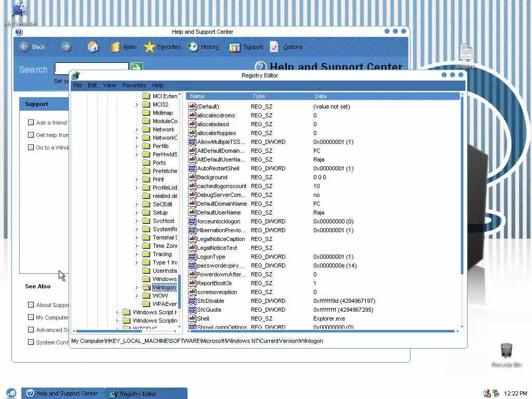The width and height of the screenshot is (532, 399).
Task: Click the green search Go arrow
Action: 137,67
